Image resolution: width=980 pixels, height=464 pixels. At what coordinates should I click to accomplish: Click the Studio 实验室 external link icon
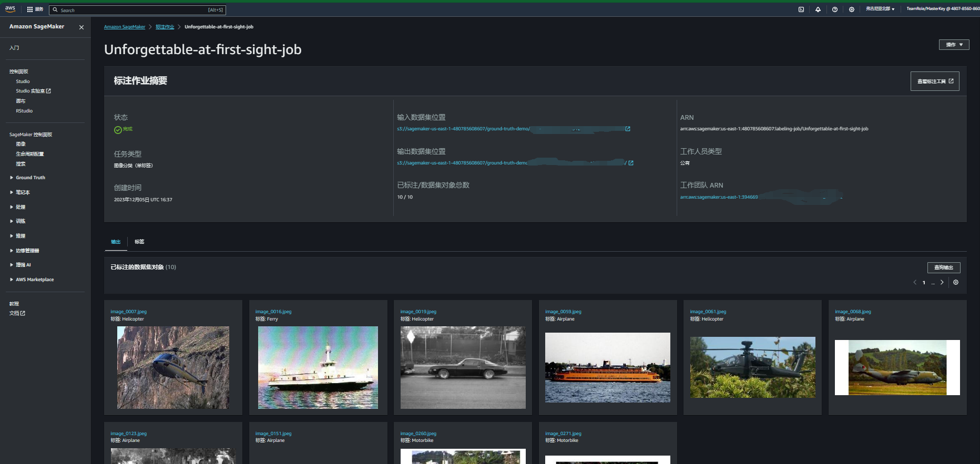(48, 91)
